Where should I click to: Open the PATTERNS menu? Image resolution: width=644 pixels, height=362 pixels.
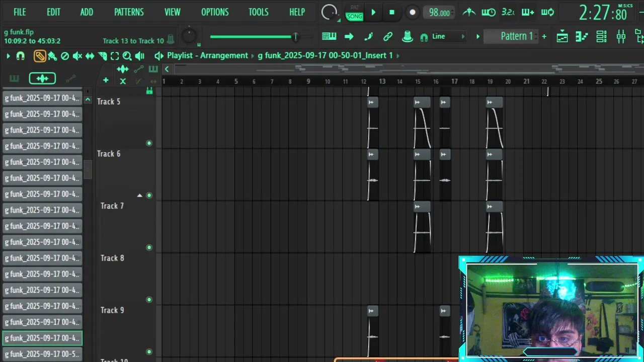(129, 12)
